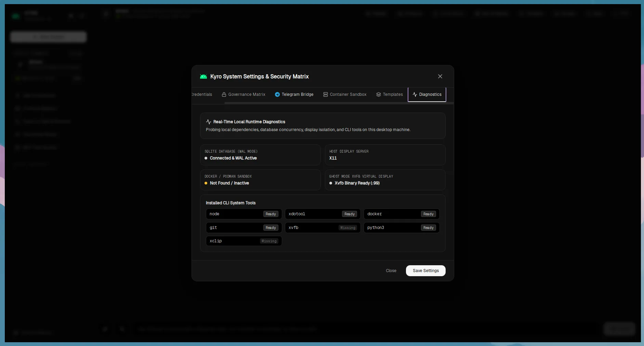The height and width of the screenshot is (346, 644).
Task: Click the horizontal scrollbar under the tab strip
Action: pos(339,103)
